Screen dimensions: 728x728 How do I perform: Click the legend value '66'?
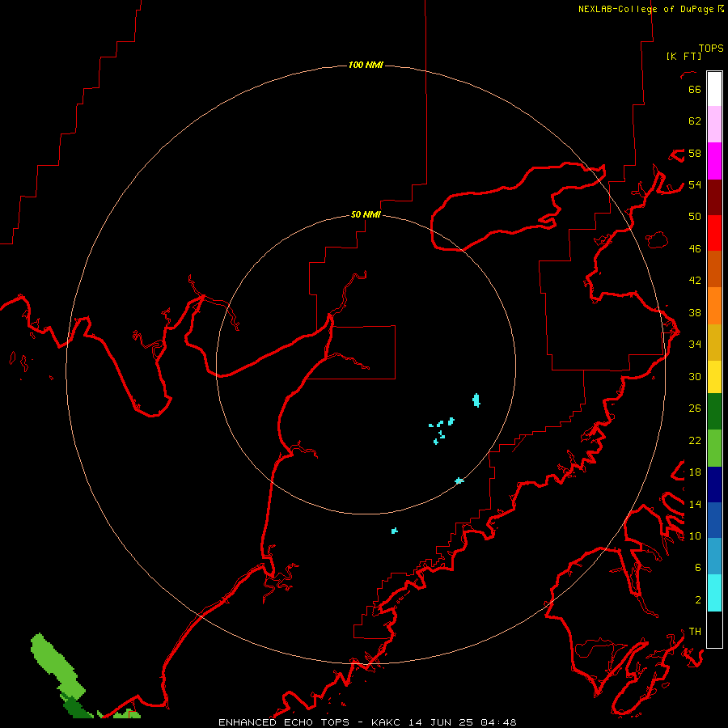695,89
